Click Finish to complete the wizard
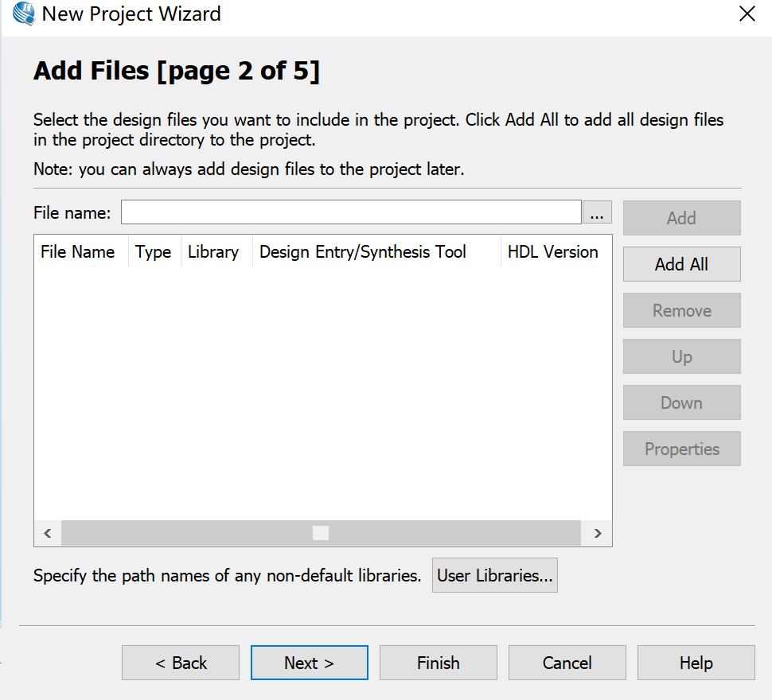772x700 pixels. [x=438, y=663]
